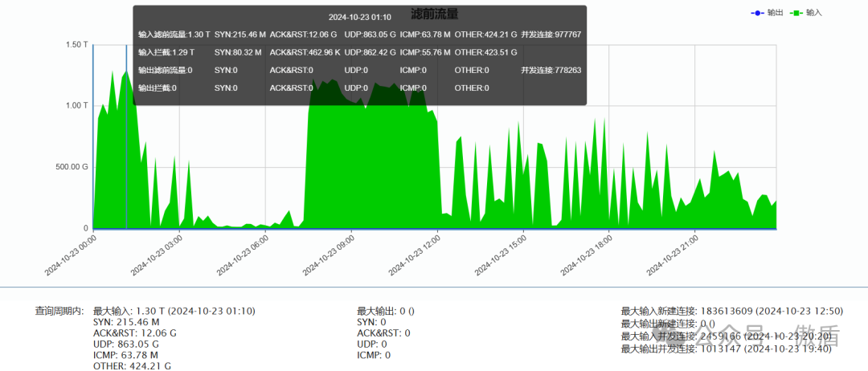The image size is (868, 371).
Task: Click the 1.50 T y-axis label
Action: click(77, 44)
